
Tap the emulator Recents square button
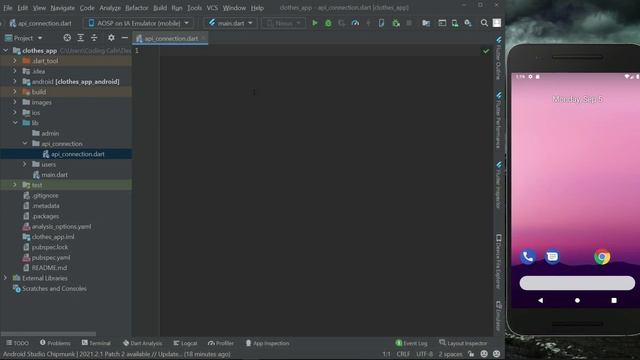tap(614, 300)
